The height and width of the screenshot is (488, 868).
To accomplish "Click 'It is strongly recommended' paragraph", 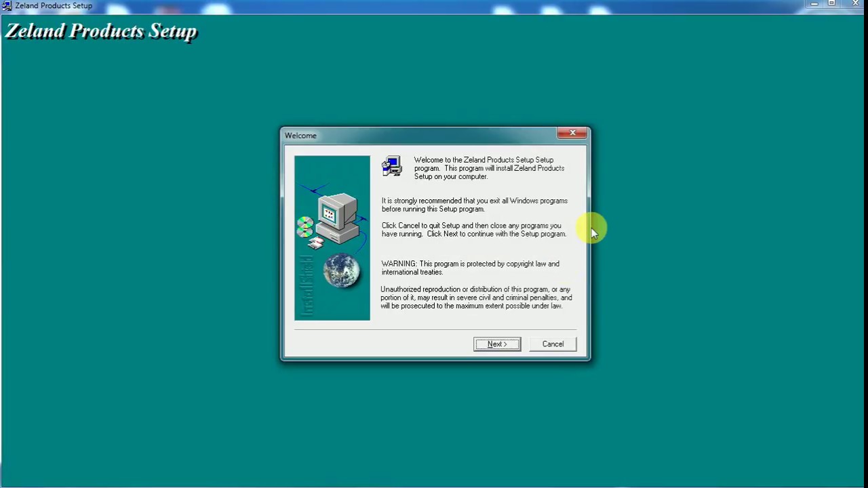I will (475, 205).
